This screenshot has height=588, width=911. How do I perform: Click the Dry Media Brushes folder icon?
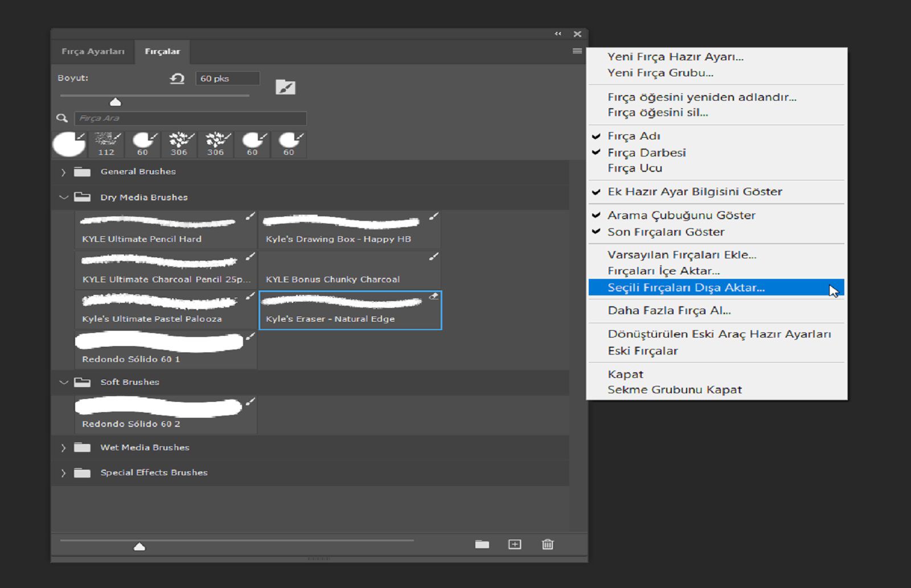coord(83,198)
